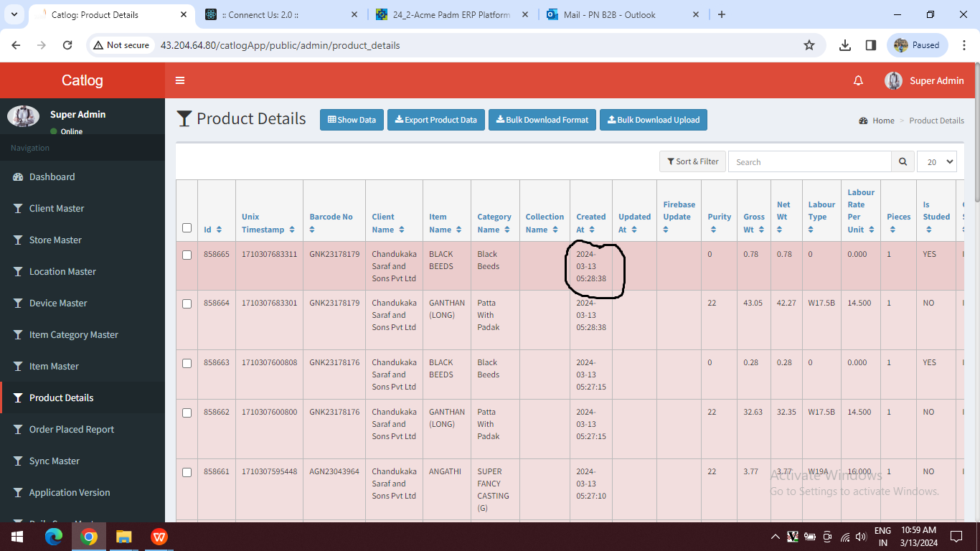
Task: Click Export Product Data button
Action: tap(436, 120)
